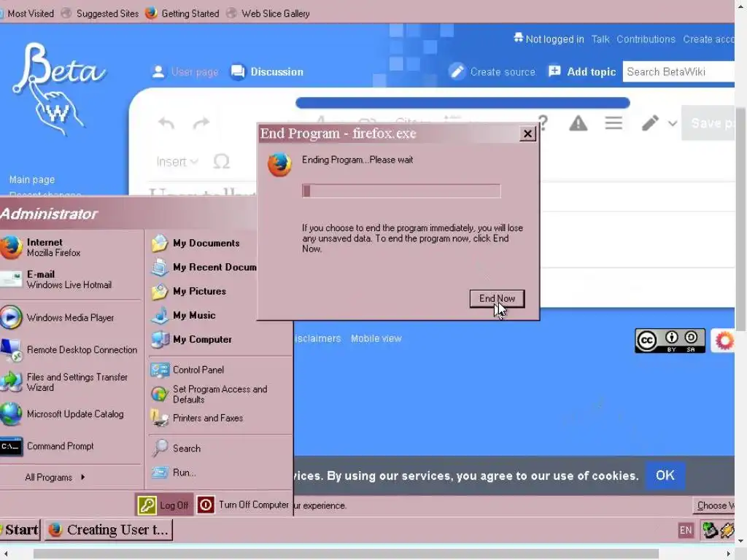Select Creating User taskbar item
The height and width of the screenshot is (560, 747).
point(109,530)
